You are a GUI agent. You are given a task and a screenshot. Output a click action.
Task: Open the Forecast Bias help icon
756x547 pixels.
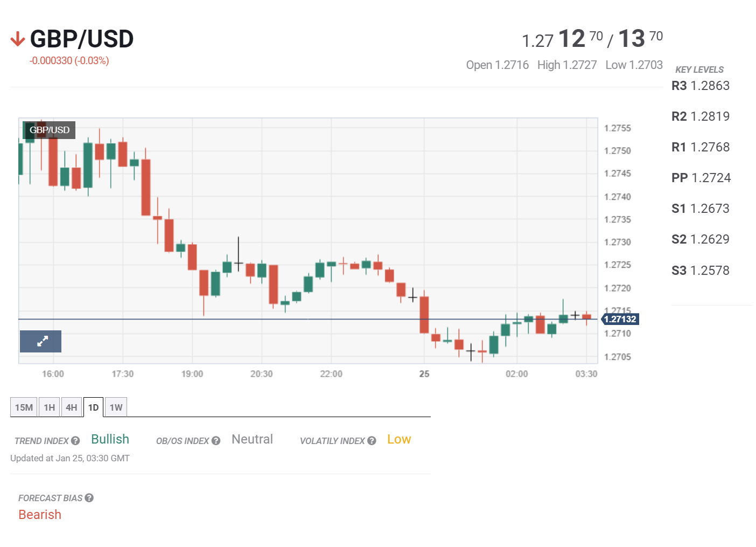pos(89,498)
